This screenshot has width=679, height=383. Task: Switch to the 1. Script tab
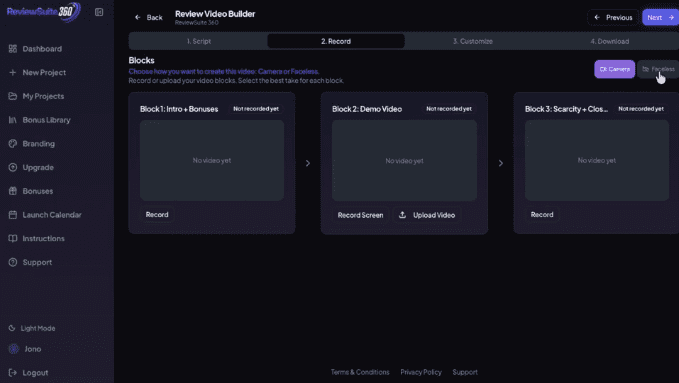pyautogui.click(x=199, y=41)
